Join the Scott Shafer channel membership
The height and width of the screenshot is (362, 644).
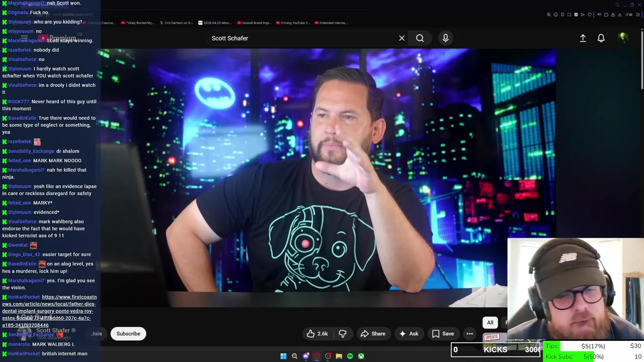click(96, 334)
